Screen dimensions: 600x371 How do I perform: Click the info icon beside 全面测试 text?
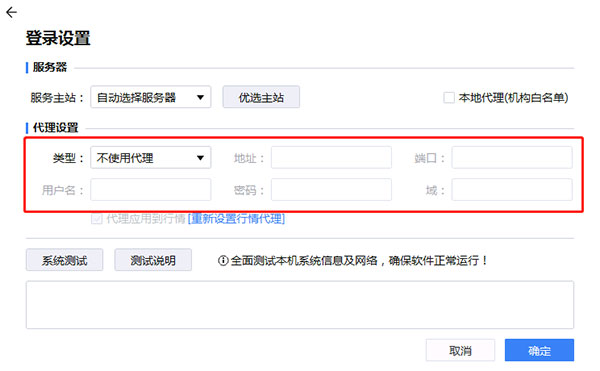[x=223, y=261]
